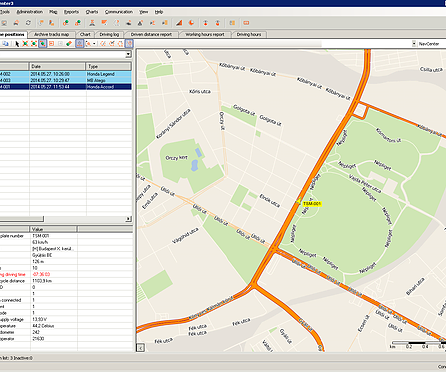Screen dimensions: 446x372
Task: Click the 44.2 Celsius temperature value
Action: pos(43,326)
